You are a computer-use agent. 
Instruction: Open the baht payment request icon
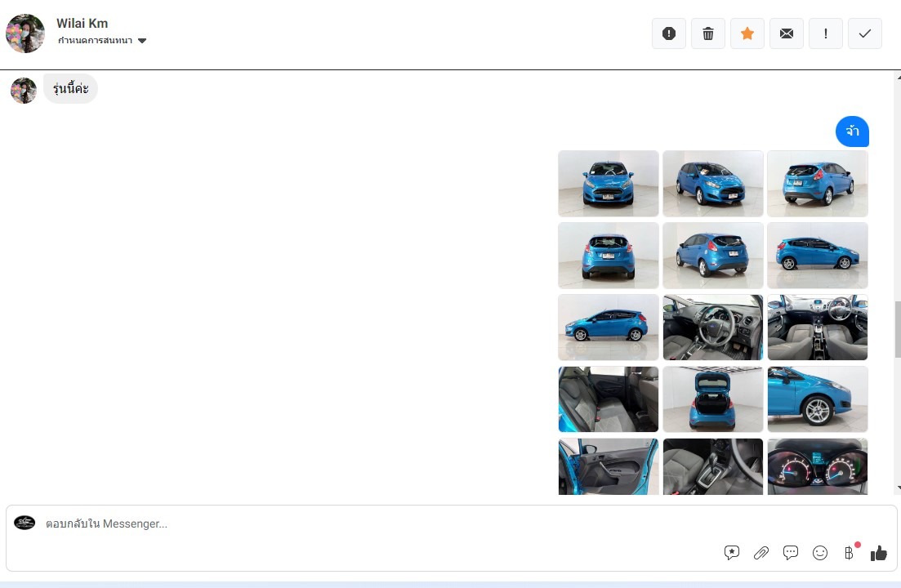pos(850,553)
